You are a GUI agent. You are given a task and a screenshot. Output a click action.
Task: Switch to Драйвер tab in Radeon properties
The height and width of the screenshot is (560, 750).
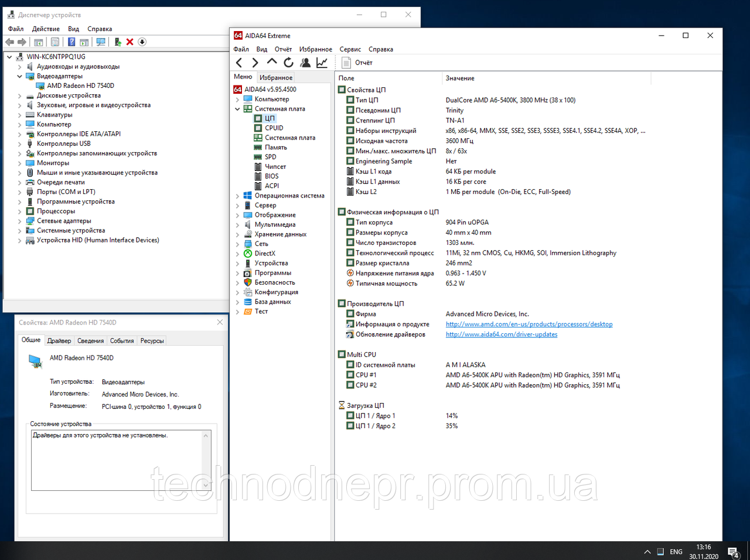coord(59,341)
